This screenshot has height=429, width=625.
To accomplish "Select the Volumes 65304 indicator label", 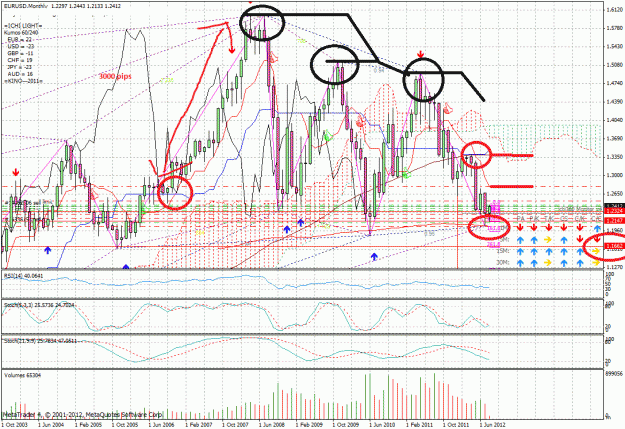I will click(x=20, y=375).
